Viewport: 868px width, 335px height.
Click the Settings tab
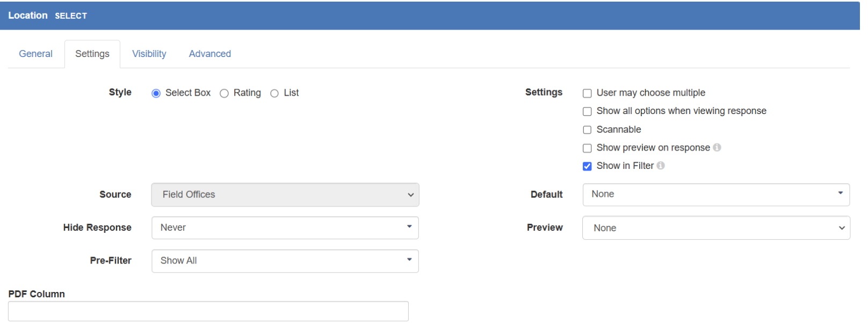[92, 54]
